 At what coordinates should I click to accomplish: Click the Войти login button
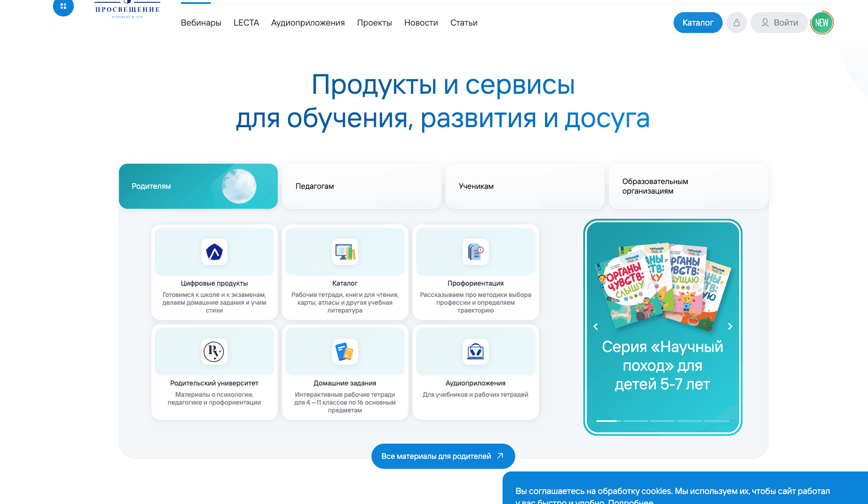pos(779,23)
